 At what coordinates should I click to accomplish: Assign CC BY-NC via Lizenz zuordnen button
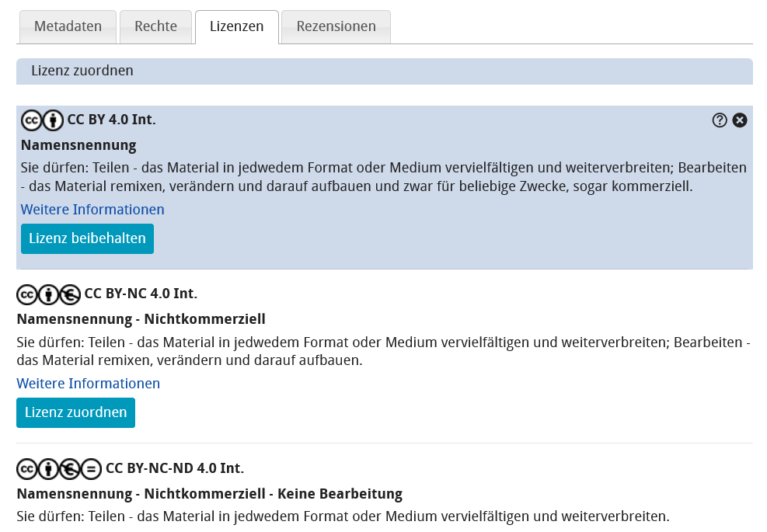(x=75, y=412)
